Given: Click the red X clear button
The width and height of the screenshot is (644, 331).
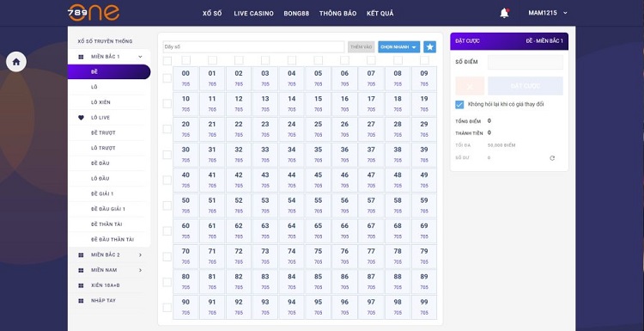Looking at the screenshot, I should point(470,86).
